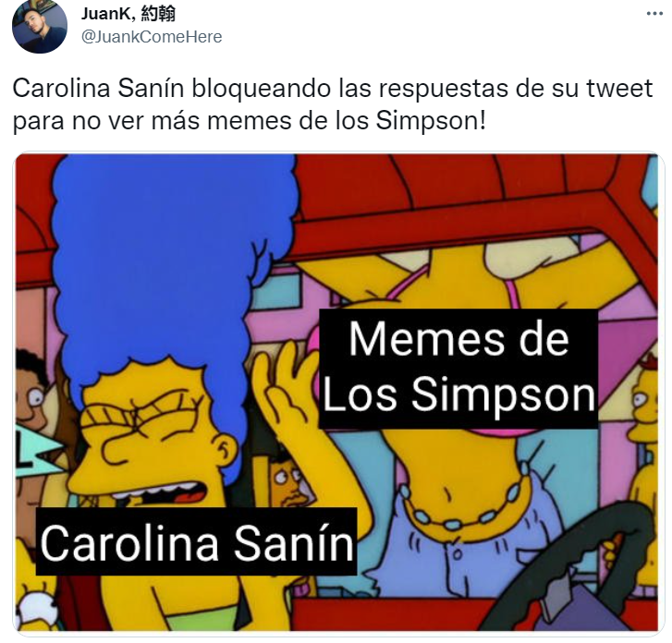Visit the @JuankComeHere handle
Image resolution: width=672 pixels, height=643 pixels.
click(152, 37)
